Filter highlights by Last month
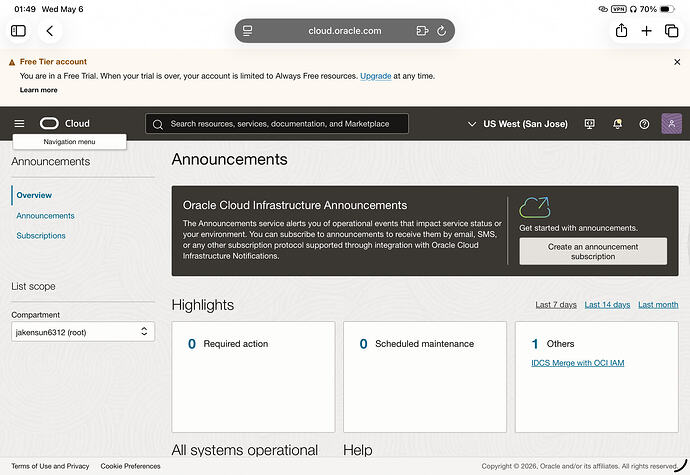 pyautogui.click(x=658, y=305)
